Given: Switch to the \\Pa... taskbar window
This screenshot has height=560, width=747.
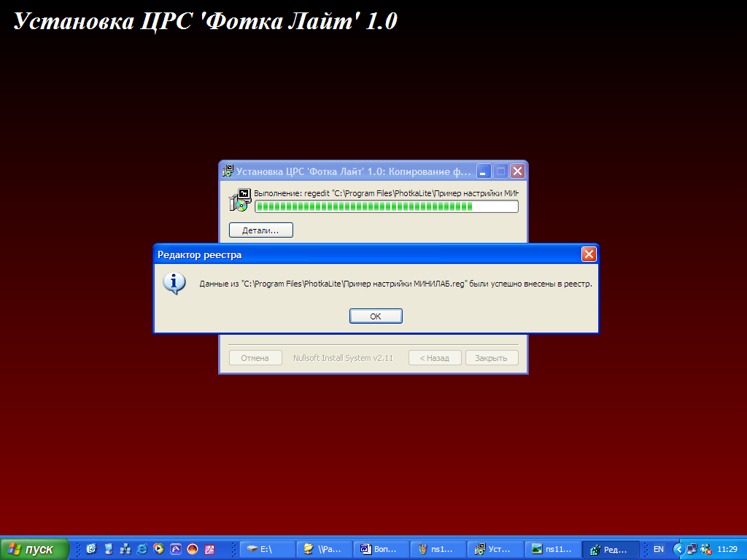Looking at the screenshot, I should coord(325,549).
